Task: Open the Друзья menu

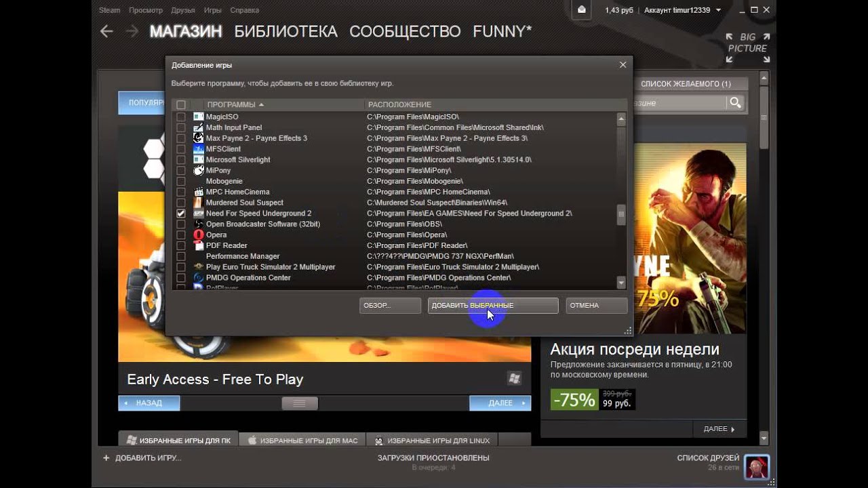Action: 183,10
